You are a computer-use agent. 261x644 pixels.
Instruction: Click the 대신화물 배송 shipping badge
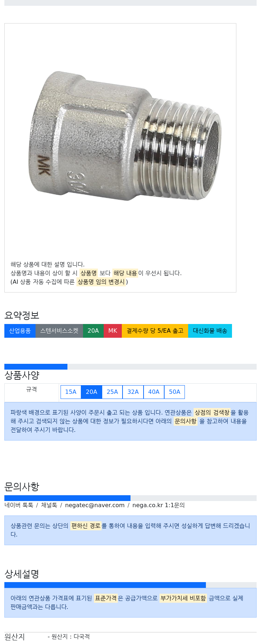pos(210,331)
